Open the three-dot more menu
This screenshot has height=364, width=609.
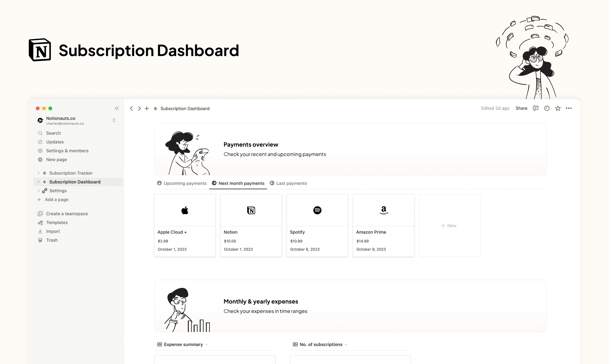click(x=569, y=108)
